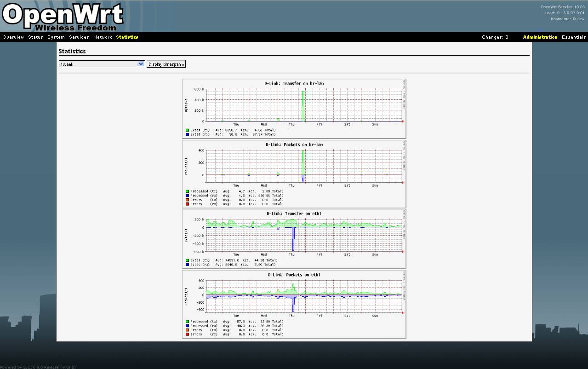Screen dimensions: 588x369
Task: Click the 'Load: 0.13 0.07 0.01' text
Action: click(x=565, y=13)
